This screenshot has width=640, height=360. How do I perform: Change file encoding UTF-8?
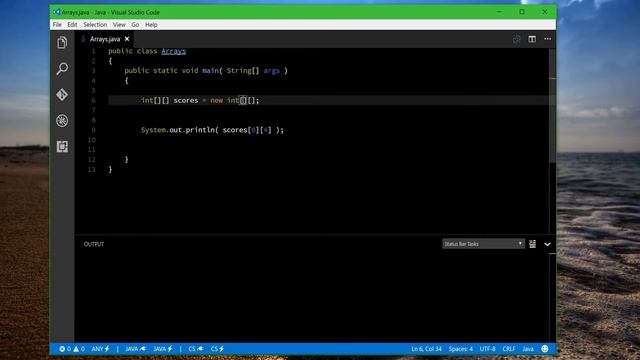[487, 349]
